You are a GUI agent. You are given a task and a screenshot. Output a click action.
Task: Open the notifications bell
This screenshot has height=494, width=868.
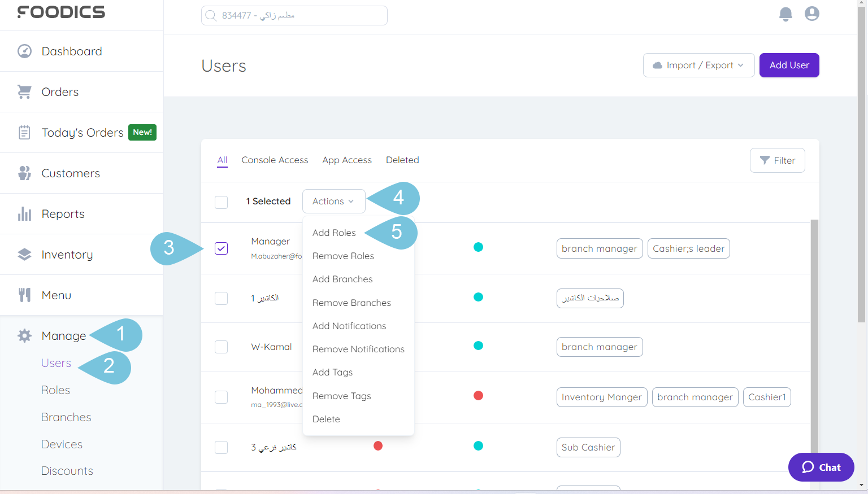tap(785, 15)
